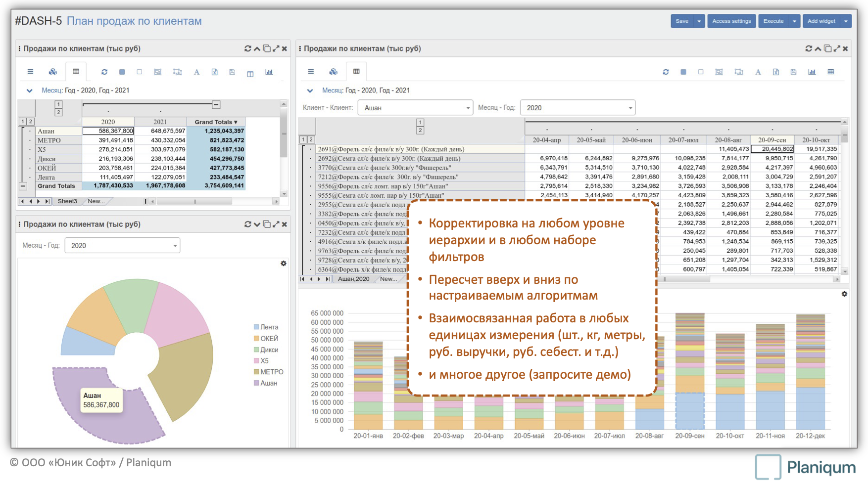Switch to Sheet3 tab in left table
The image size is (868, 485).
pos(67,201)
